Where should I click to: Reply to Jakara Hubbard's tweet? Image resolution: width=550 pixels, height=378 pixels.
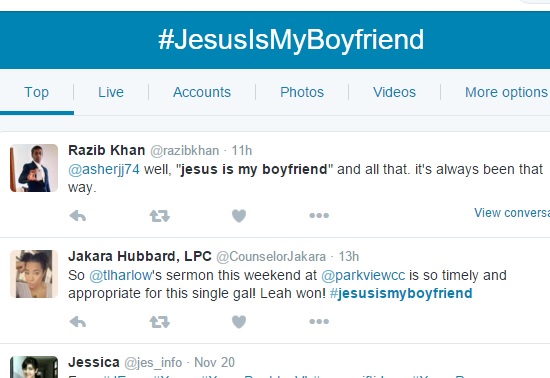[x=78, y=322]
